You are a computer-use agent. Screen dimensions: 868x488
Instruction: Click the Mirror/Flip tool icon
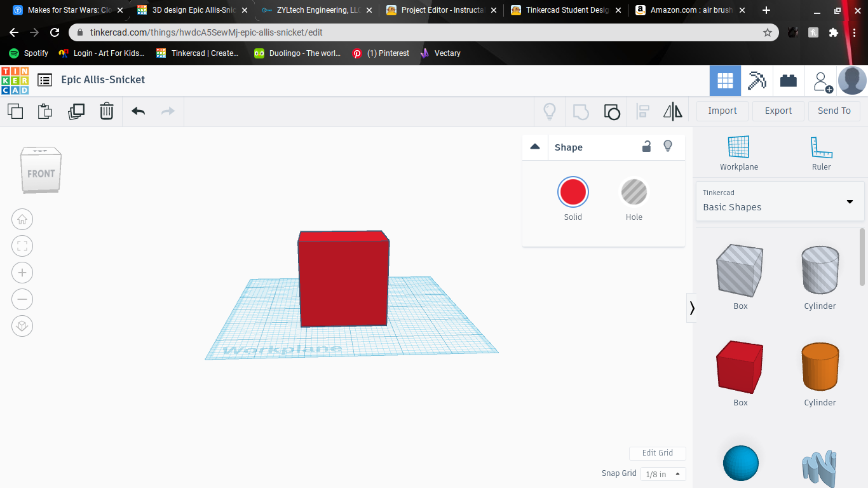click(672, 111)
